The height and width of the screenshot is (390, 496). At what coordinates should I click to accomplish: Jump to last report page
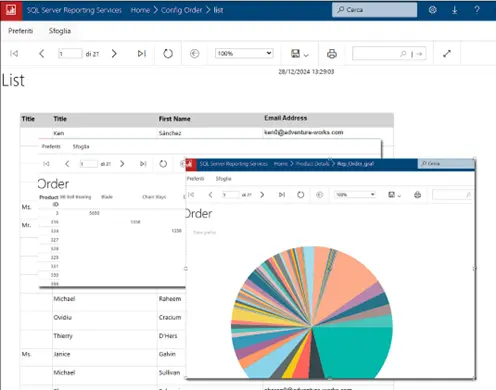[142, 54]
